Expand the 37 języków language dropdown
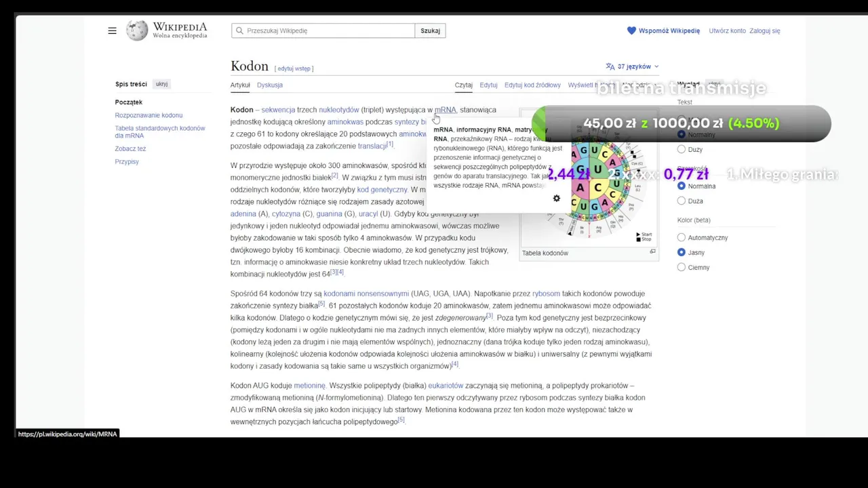Image resolution: width=868 pixels, height=488 pixels. (632, 66)
